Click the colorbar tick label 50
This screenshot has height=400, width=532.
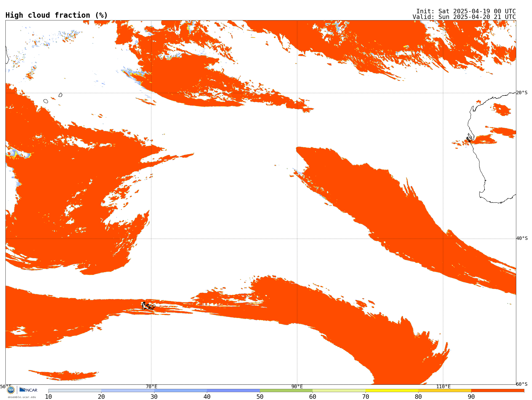point(260,397)
